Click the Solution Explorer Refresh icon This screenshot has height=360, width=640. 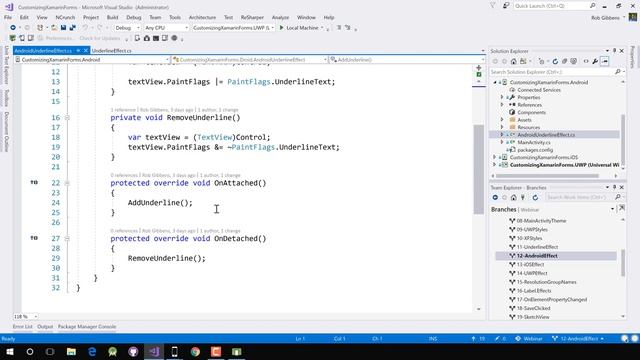coord(555,61)
